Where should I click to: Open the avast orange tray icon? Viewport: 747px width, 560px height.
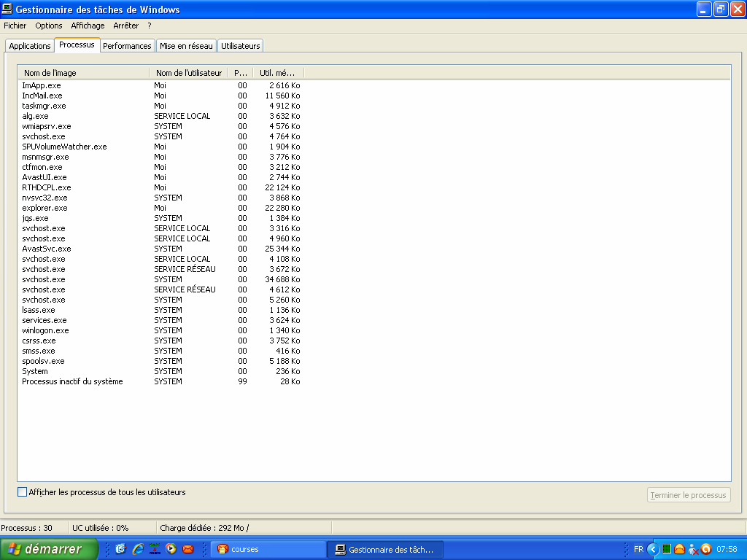pos(706,549)
